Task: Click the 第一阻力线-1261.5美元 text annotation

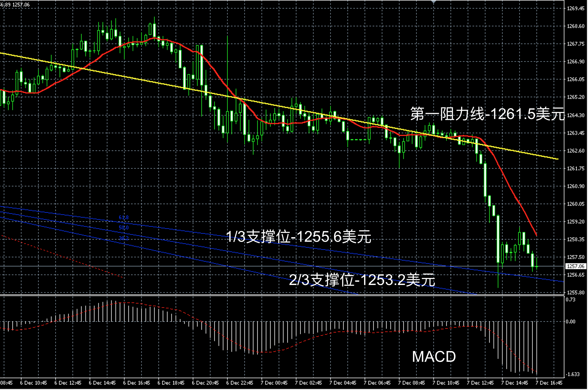Action: click(x=487, y=114)
